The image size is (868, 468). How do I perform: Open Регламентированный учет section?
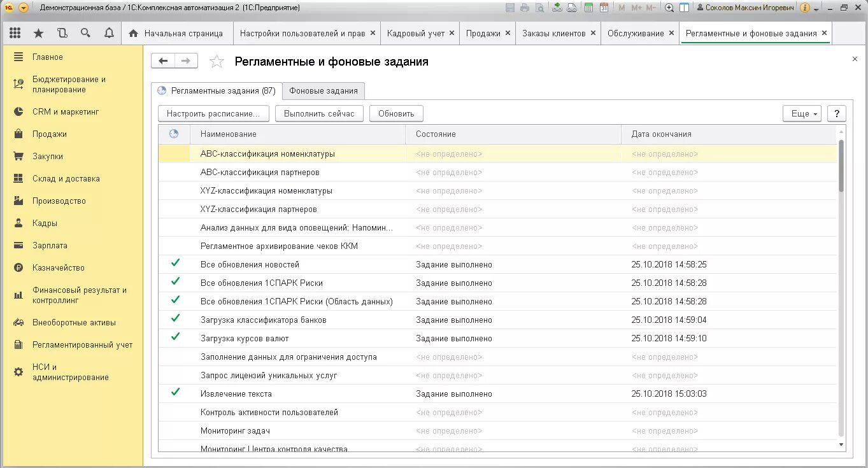(83, 344)
